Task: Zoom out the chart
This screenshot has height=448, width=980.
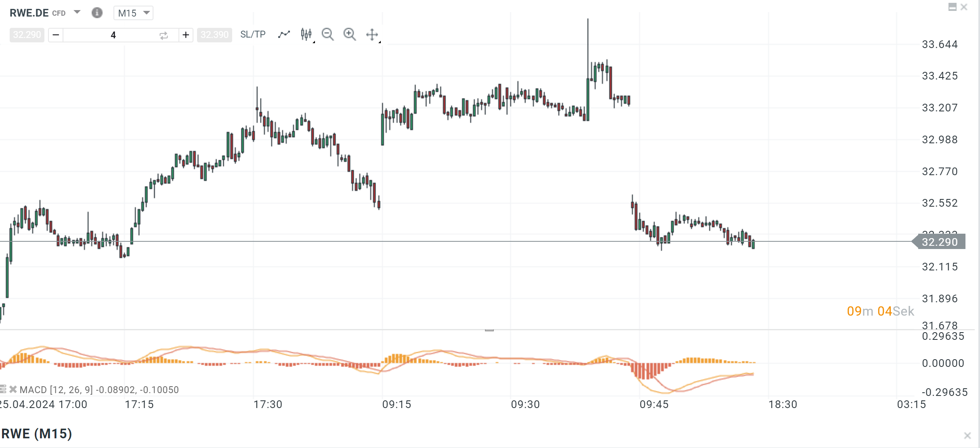Action: coord(327,35)
